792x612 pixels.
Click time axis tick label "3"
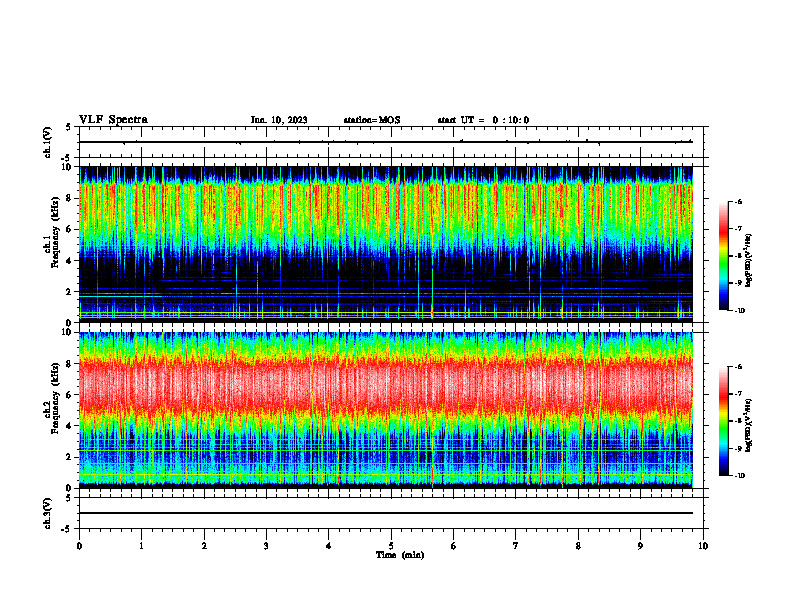tap(266, 546)
